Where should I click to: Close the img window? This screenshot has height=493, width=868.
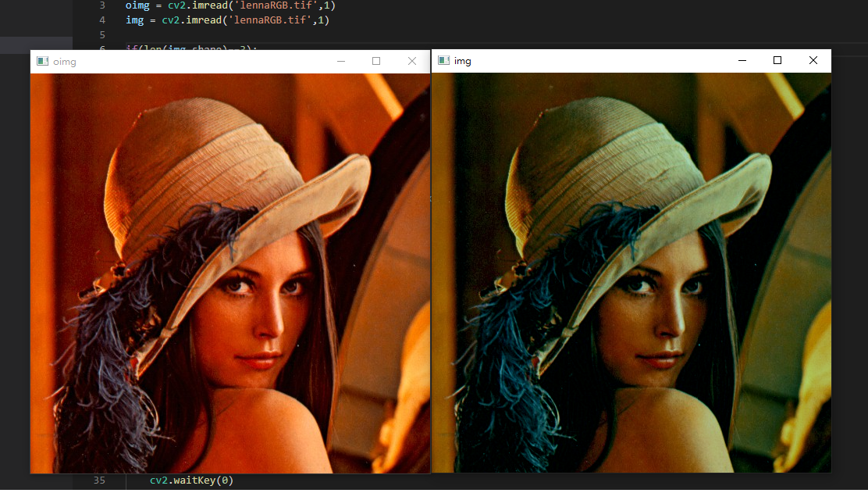(813, 60)
